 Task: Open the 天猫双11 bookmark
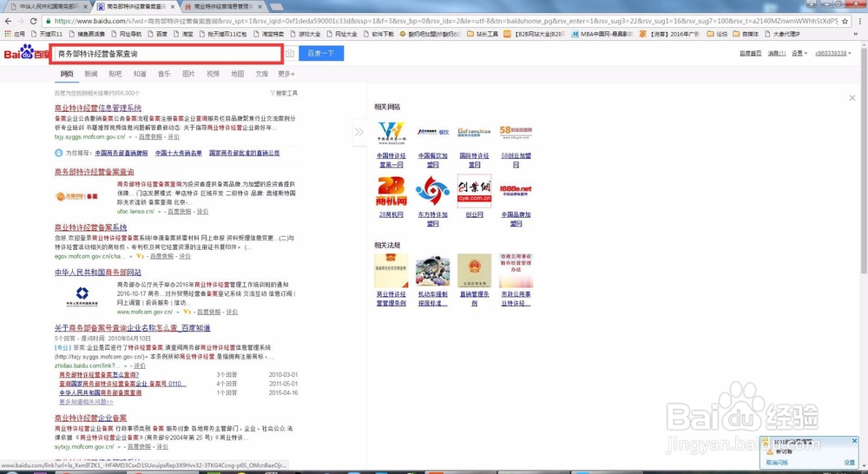point(47,34)
